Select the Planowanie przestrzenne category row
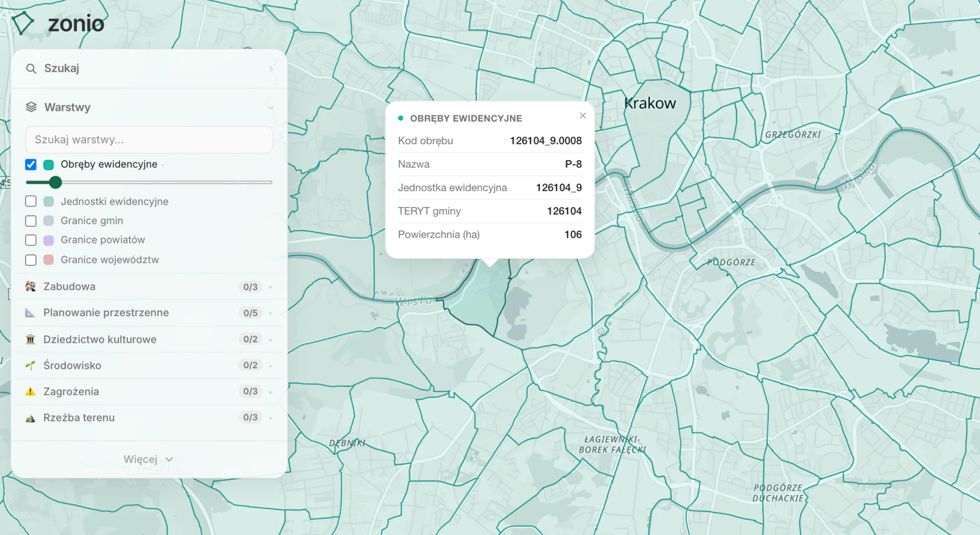 (x=149, y=313)
